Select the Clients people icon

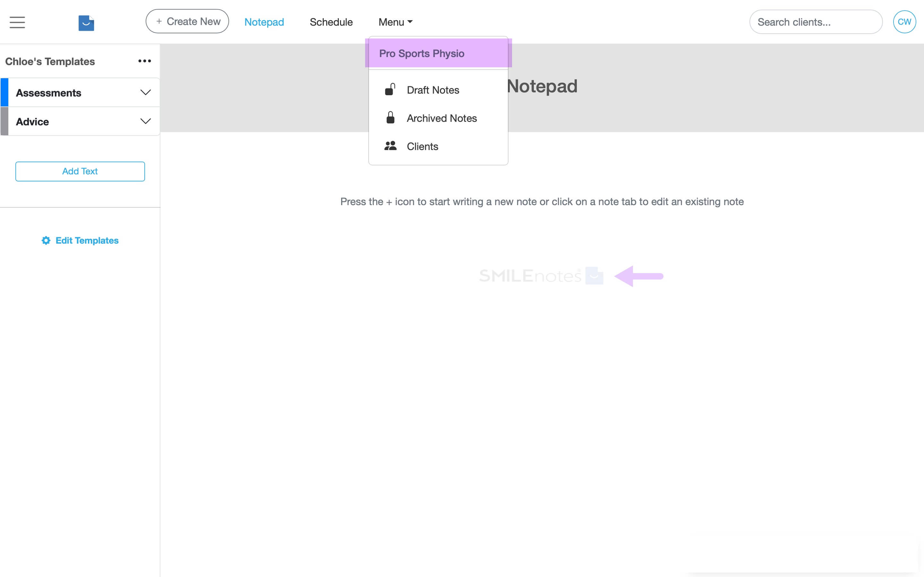tap(390, 146)
